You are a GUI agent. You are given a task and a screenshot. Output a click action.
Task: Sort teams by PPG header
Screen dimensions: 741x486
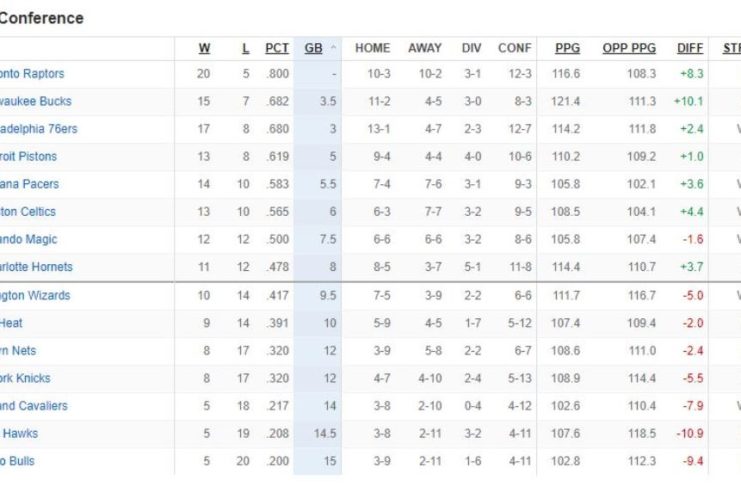click(x=567, y=48)
